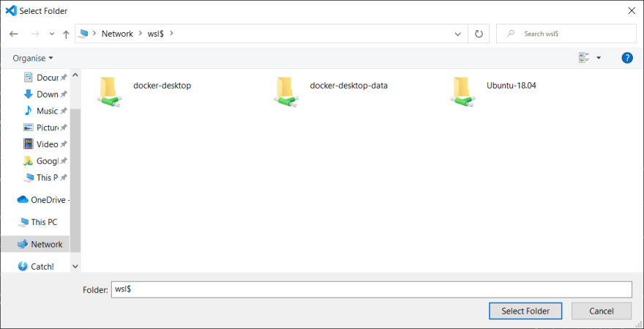Confirm with the Select Folder button
Viewport: 644px width, 329px height.
(x=525, y=311)
